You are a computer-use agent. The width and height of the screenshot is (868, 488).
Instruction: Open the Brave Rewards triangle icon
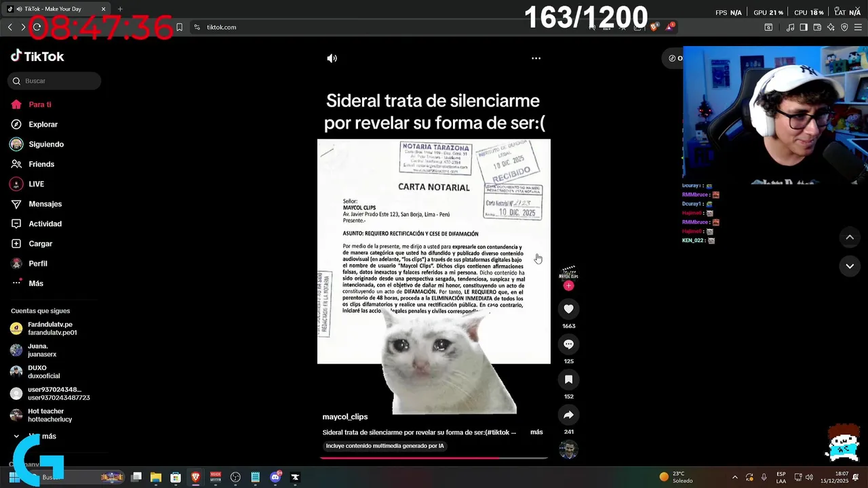pos(670,27)
